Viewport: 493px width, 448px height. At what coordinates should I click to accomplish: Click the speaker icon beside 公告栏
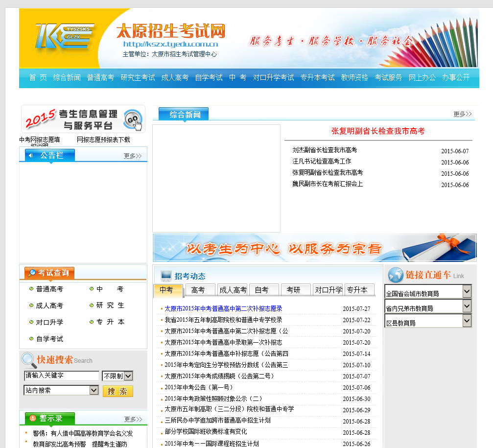pyautogui.click(x=31, y=155)
